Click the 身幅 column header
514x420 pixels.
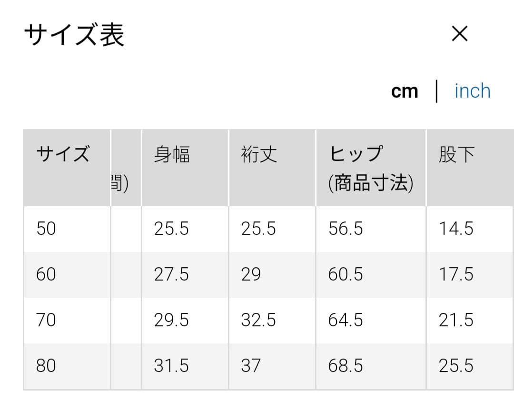(x=185, y=168)
